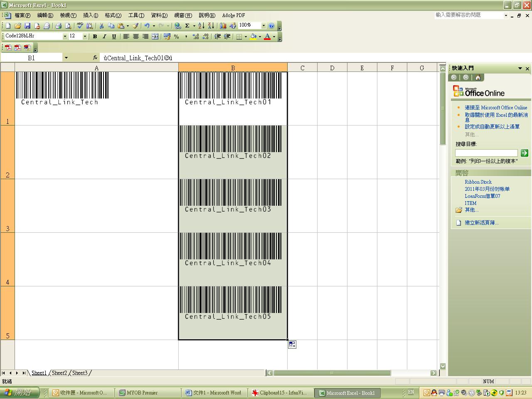The image size is (532, 399).
Task: Run the spelling check icon
Action: coord(80,26)
